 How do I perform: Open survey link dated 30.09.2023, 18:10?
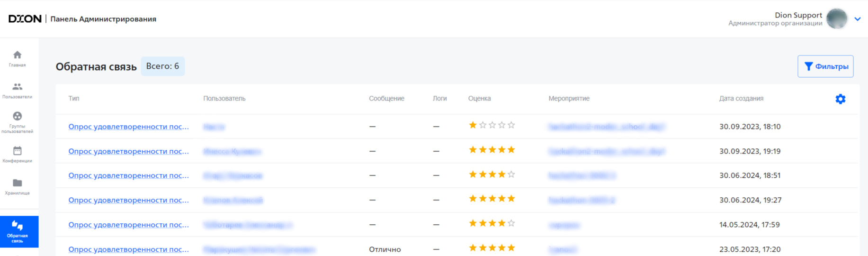tap(129, 127)
